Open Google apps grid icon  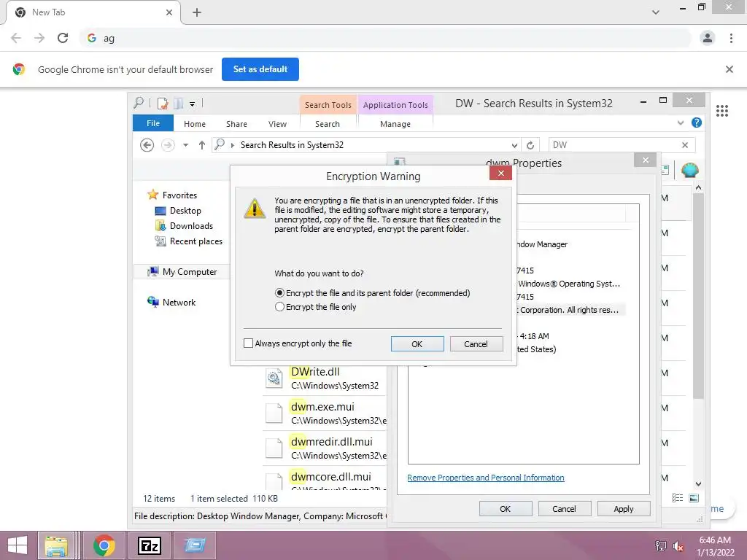[721, 111]
